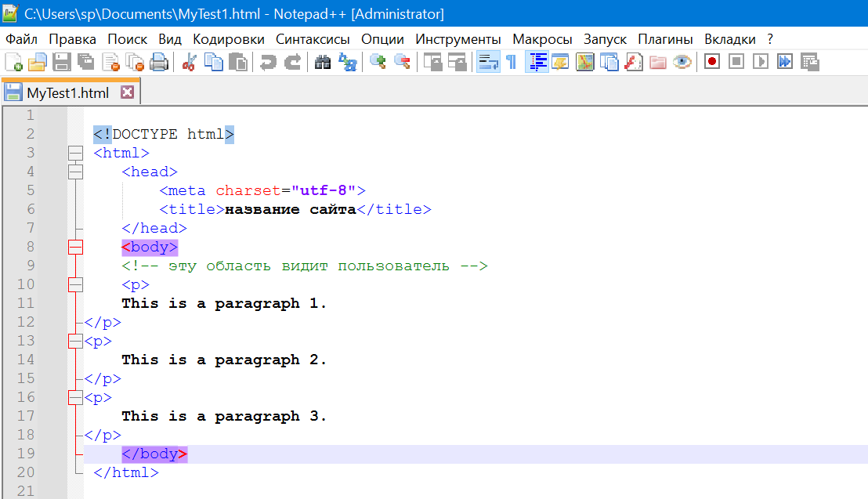Open the Кодировки menu
This screenshot has width=868, height=499.
pos(229,39)
